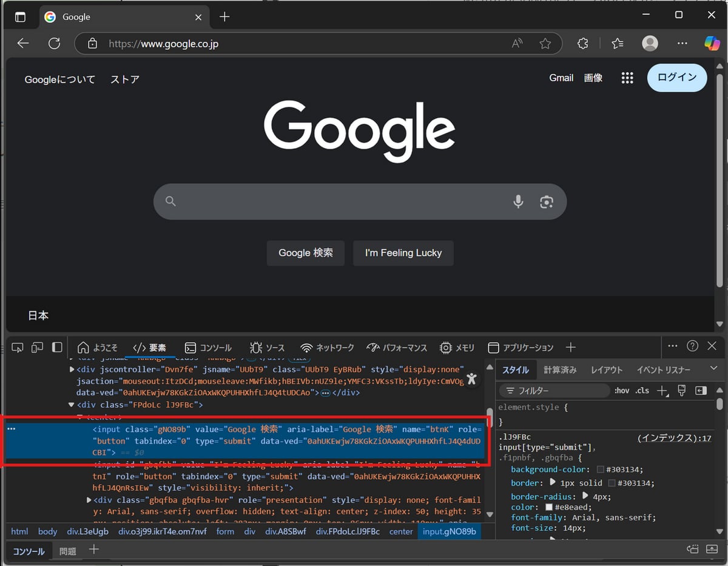Viewport: 728px width, 566px height.
Task: Open Googleについて link
Action: click(x=60, y=79)
